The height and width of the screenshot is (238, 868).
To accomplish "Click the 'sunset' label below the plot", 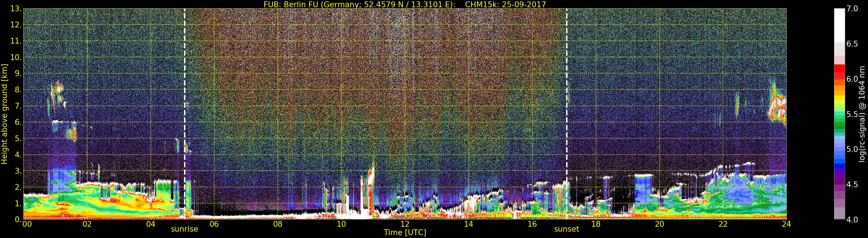I will pyautogui.click(x=566, y=229).
